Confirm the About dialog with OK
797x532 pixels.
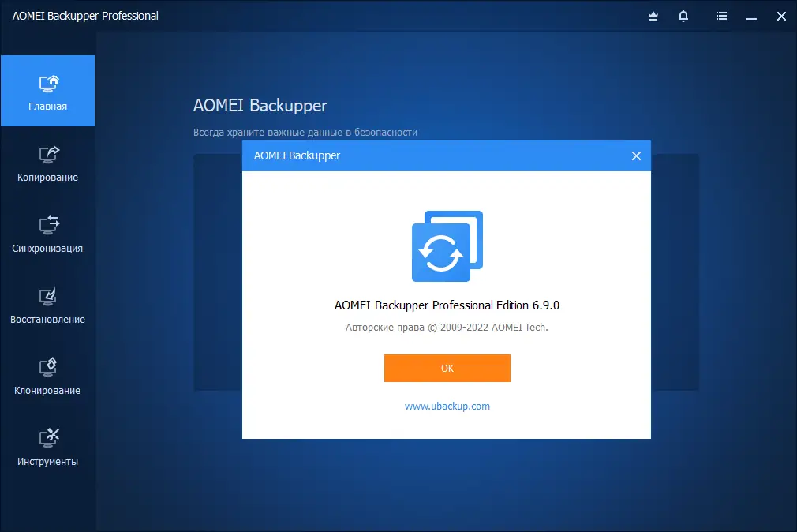pyautogui.click(x=447, y=368)
